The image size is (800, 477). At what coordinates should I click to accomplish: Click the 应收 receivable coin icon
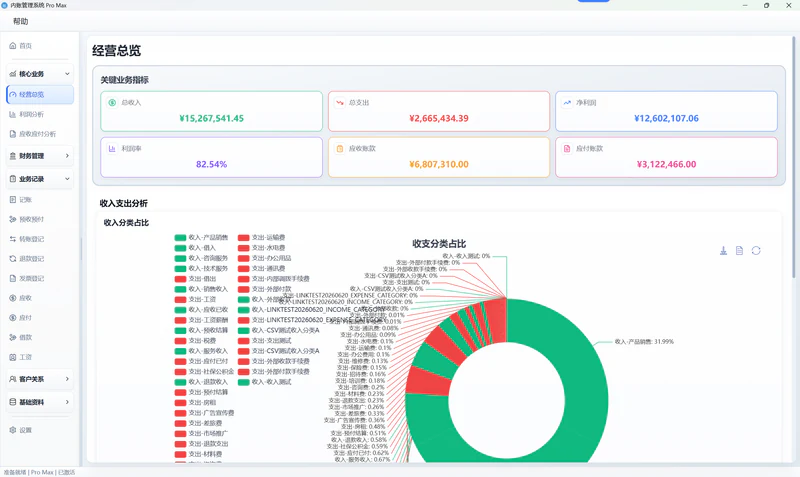tap(13, 298)
